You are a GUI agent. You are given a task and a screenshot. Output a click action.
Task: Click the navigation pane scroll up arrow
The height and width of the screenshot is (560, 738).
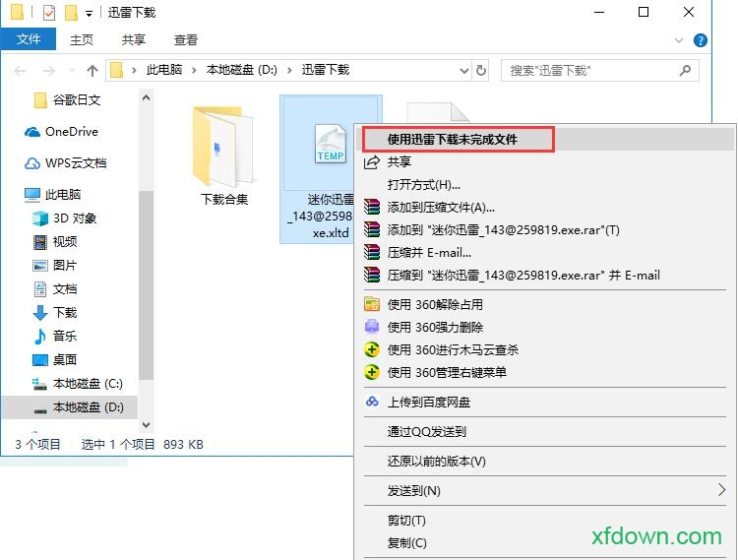tap(146, 97)
